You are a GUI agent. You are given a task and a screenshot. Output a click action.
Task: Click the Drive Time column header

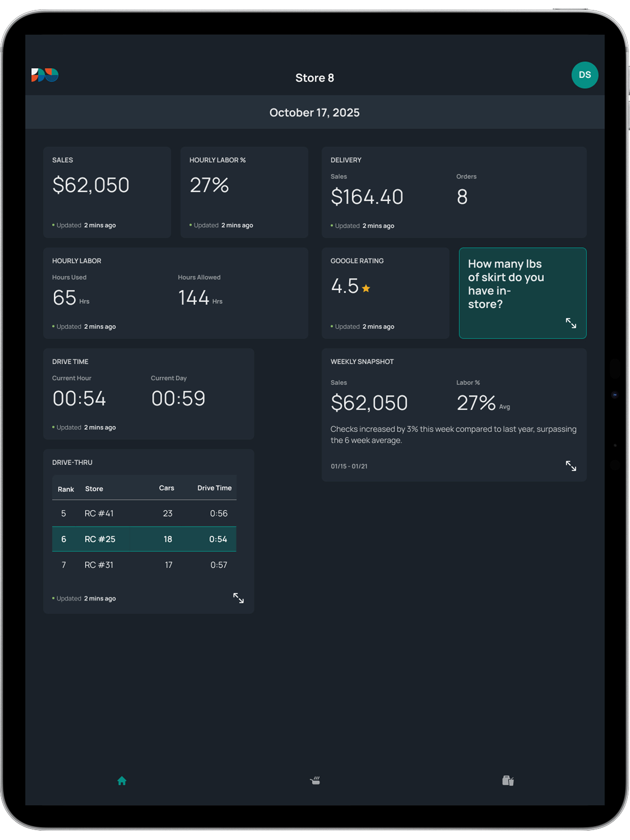214,488
